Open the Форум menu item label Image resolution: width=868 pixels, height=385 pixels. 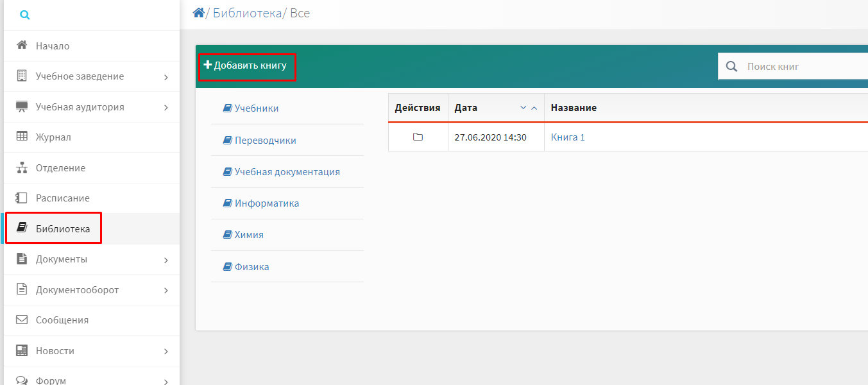coord(51,381)
